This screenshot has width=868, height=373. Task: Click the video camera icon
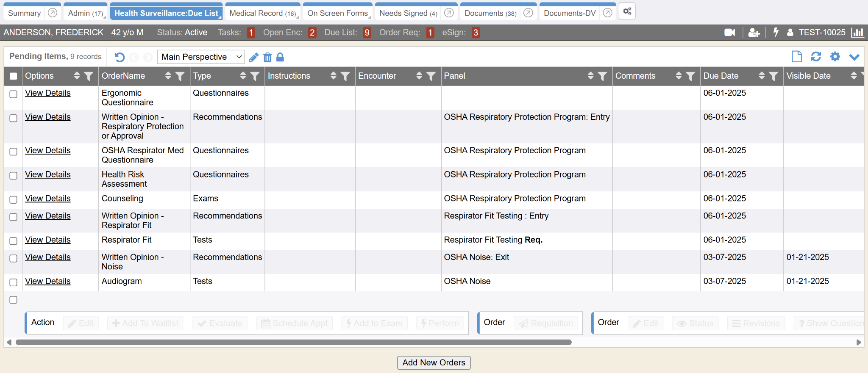729,33
